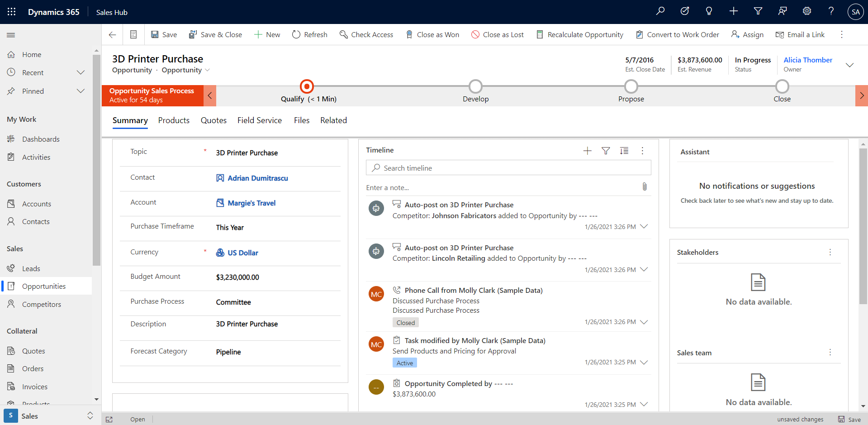Add a timeline record with plus icon
The width and height of the screenshot is (868, 425).
(588, 151)
